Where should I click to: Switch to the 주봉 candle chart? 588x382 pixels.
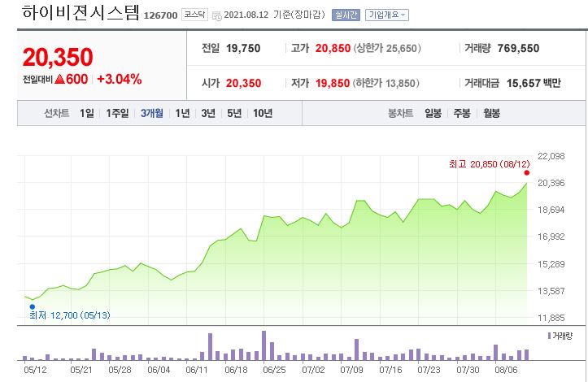pos(462,113)
